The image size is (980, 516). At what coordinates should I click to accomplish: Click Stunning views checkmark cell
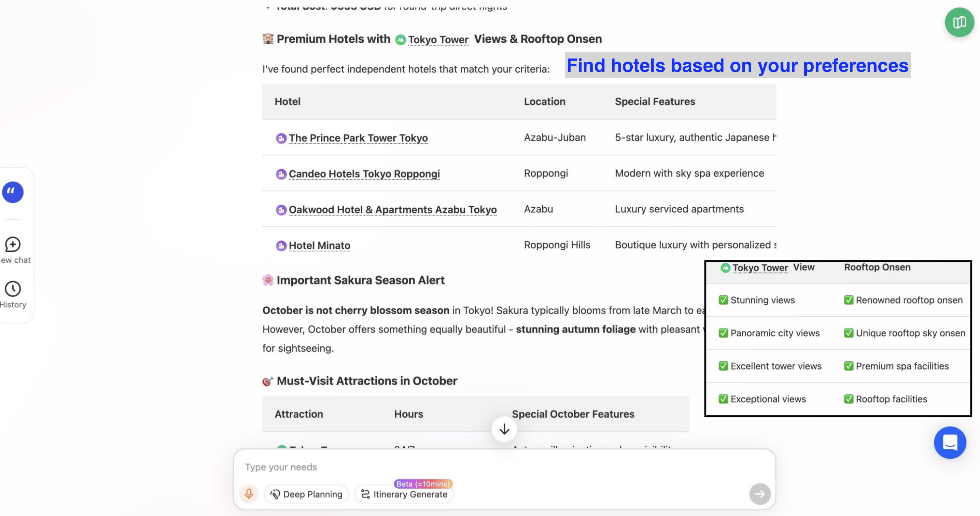756,300
